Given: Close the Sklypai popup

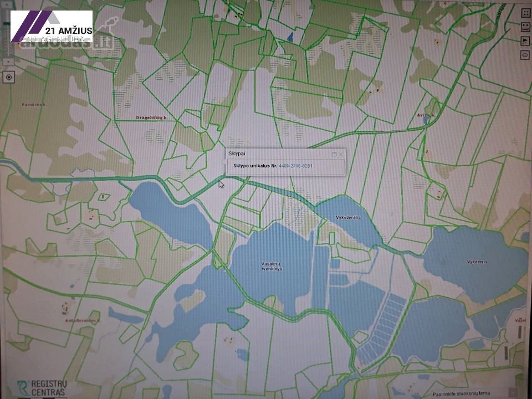Looking at the screenshot, I should coord(341,154).
